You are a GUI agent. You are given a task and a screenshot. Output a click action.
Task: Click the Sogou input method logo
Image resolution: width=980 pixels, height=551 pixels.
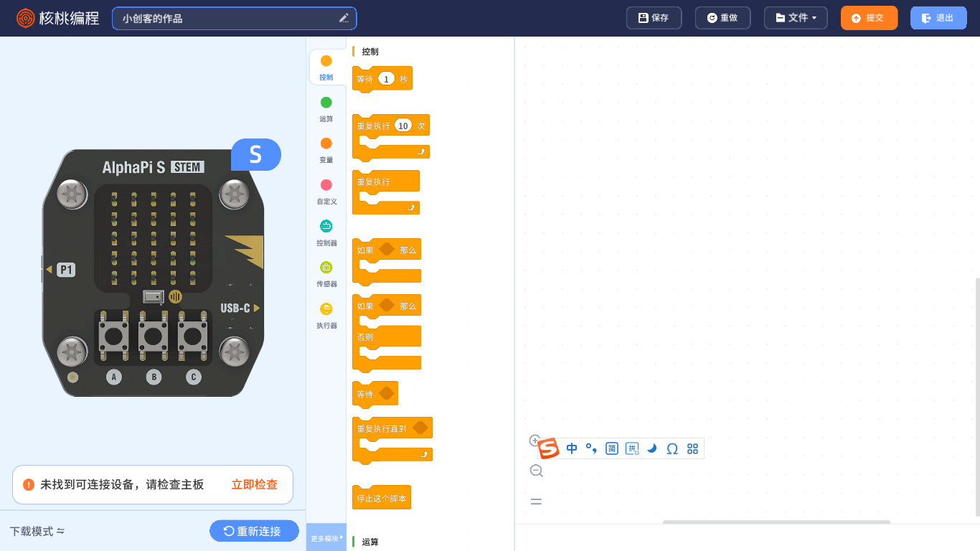click(x=547, y=448)
